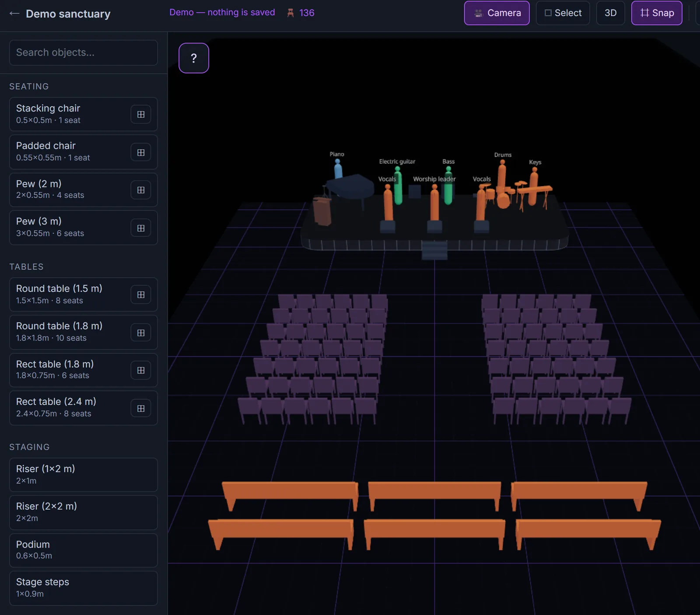Click grid icon on Pew (3 m) card

(141, 228)
